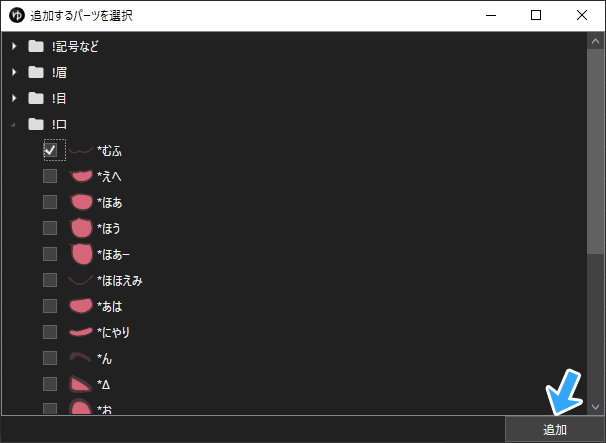Click the *Δ mouth thumbnail
This screenshot has height=443, width=606.
coord(81,384)
